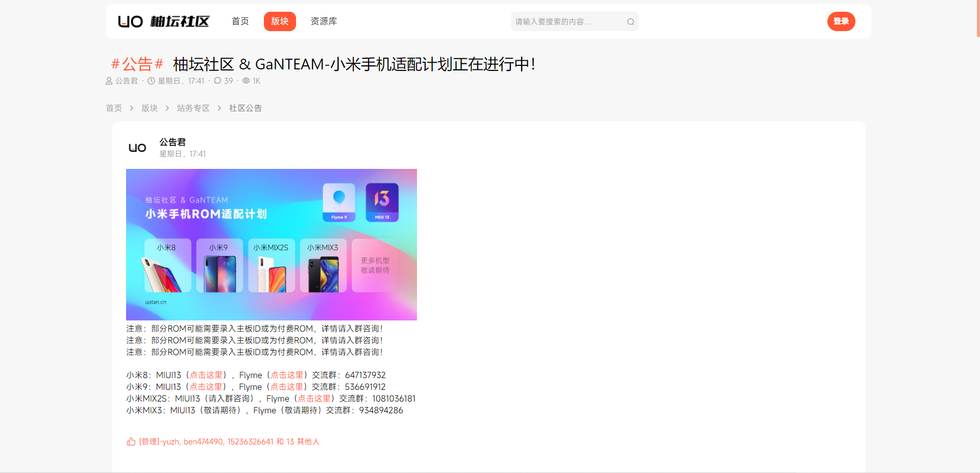Viewport: 980px width, 473px height.
Task: Open 小米9 Flyme 点击这里 link
Action: pos(287,387)
